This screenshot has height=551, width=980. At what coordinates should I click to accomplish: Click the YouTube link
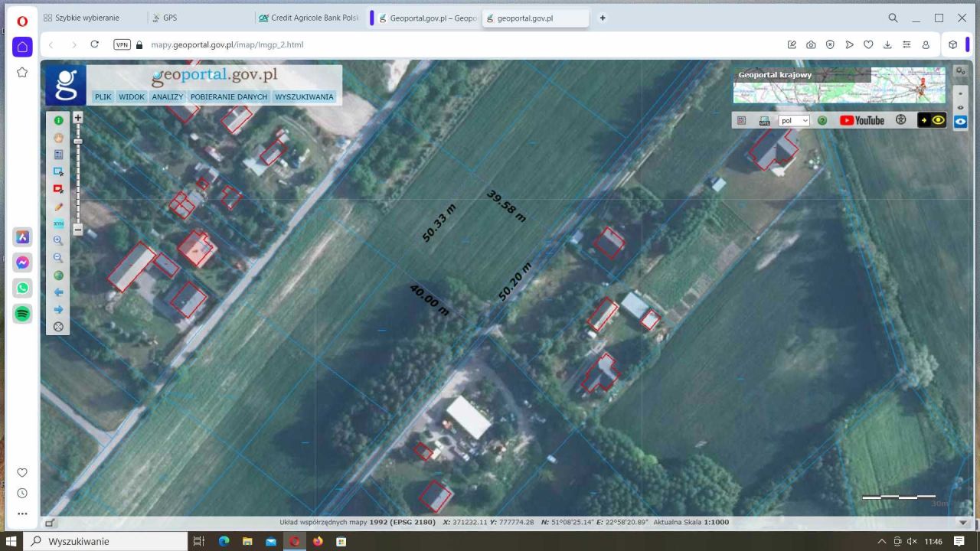[x=862, y=120]
